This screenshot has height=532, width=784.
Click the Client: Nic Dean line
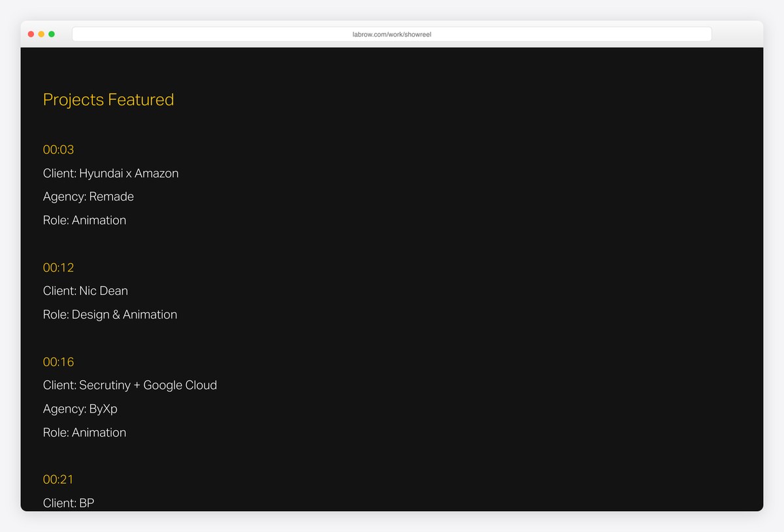click(86, 290)
